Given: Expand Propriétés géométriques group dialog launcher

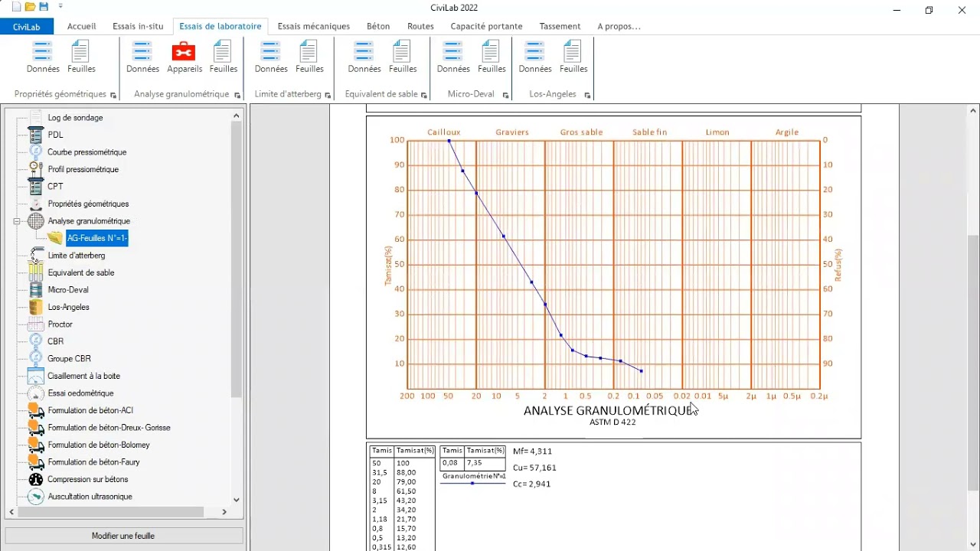Looking at the screenshot, I should tap(113, 95).
